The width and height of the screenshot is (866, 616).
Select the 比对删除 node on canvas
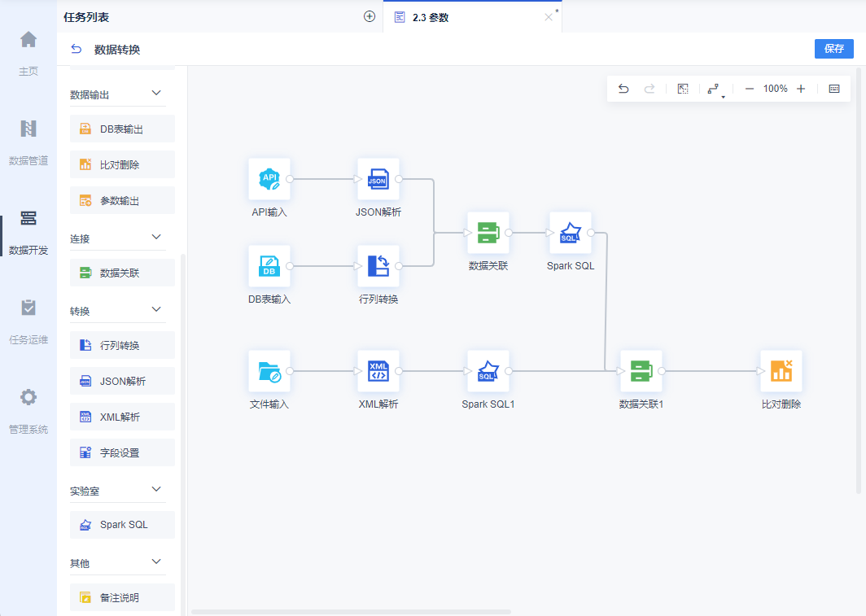pos(781,371)
